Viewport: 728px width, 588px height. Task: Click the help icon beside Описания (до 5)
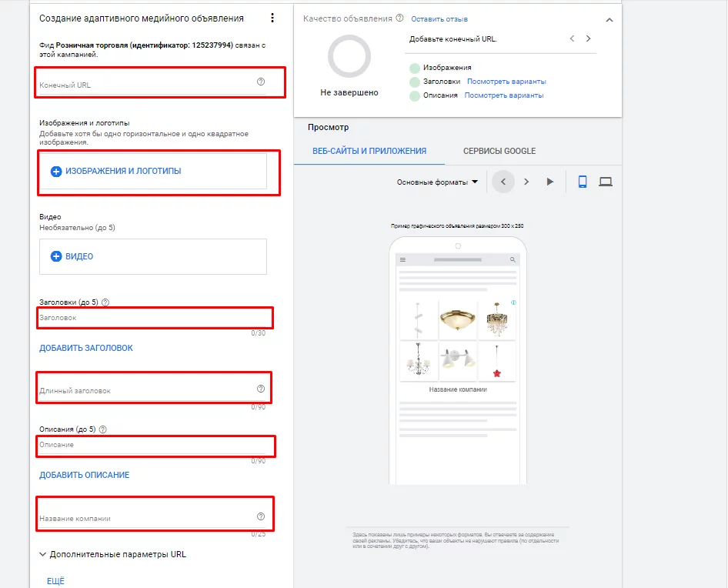[103, 429]
